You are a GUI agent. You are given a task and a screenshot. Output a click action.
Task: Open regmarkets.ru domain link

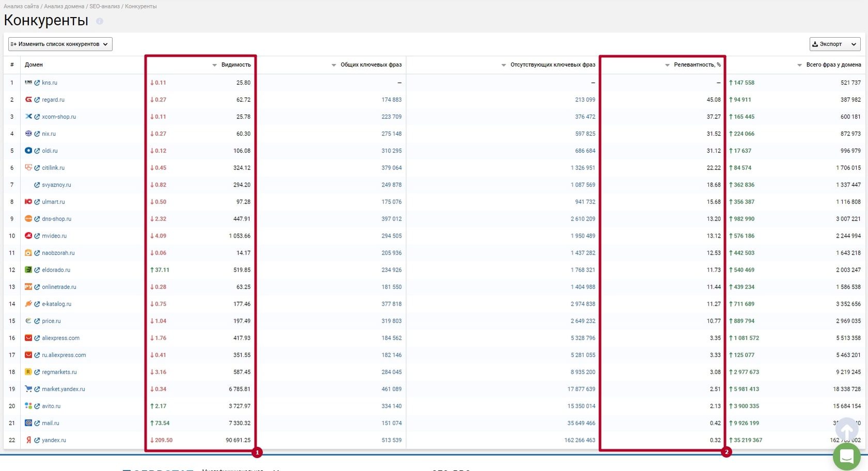pos(59,372)
